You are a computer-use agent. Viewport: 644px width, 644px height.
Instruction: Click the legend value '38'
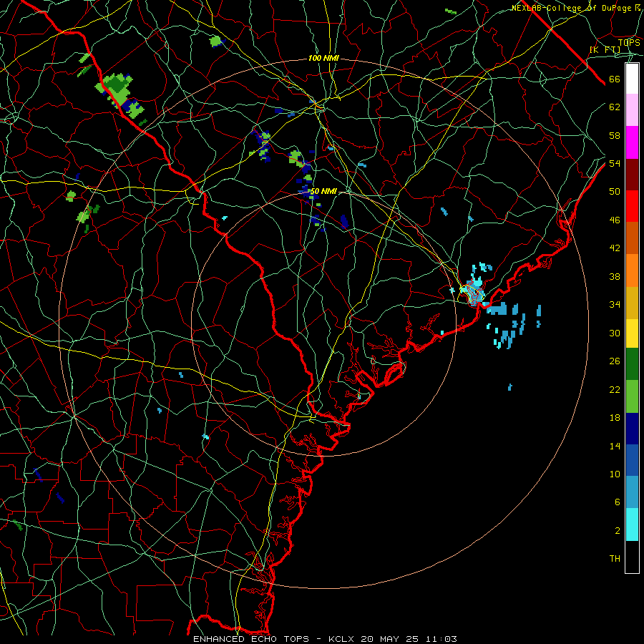(615, 276)
